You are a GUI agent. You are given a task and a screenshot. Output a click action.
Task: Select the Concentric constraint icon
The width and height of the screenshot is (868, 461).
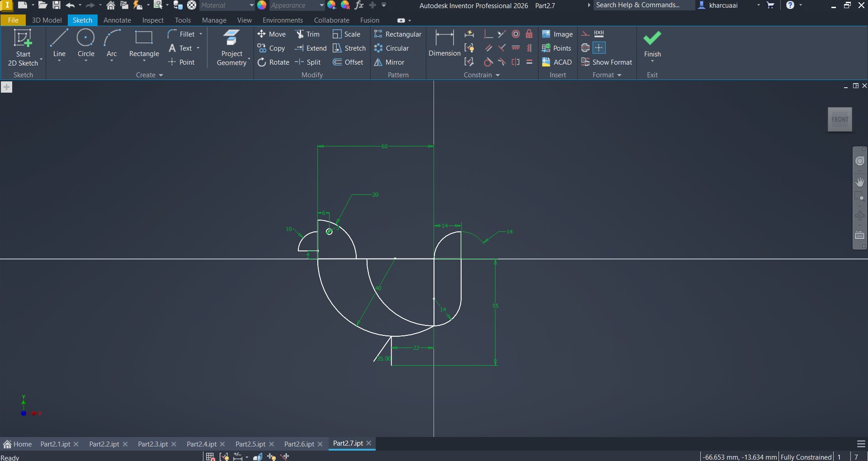click(515, 34)
